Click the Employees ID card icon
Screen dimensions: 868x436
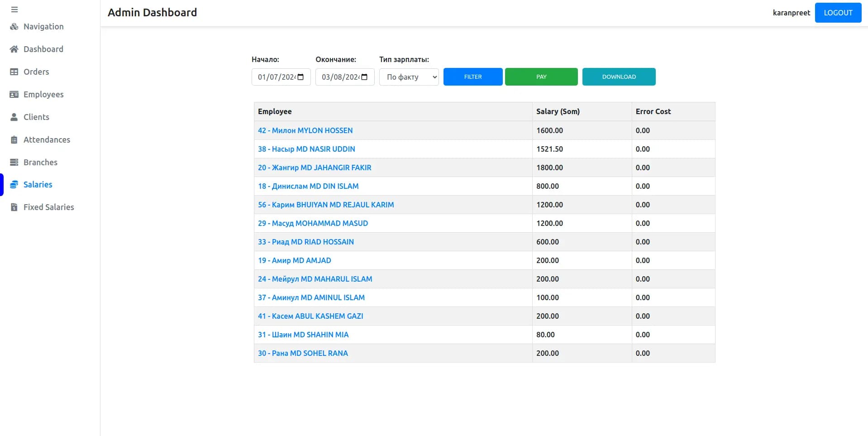click(14, 95)
